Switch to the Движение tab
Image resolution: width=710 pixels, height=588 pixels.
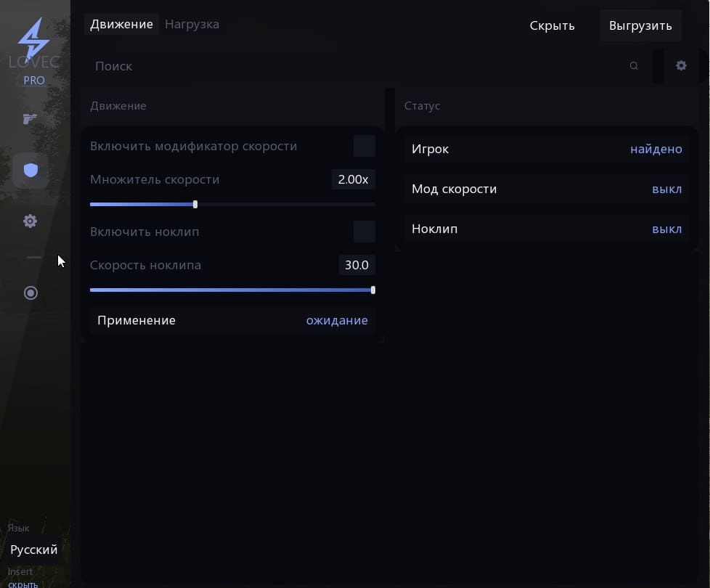[121, 24]
